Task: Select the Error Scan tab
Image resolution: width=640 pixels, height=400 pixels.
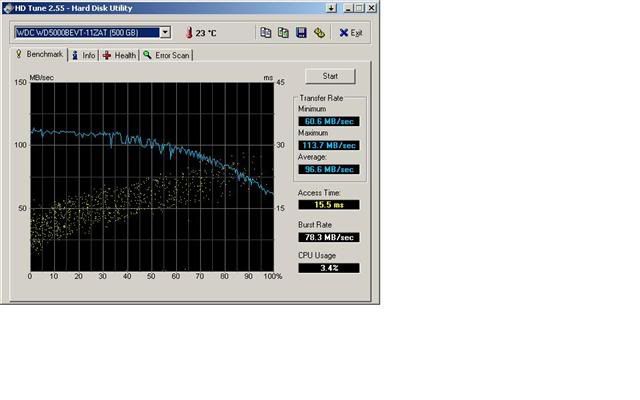Action: point(166,54)
